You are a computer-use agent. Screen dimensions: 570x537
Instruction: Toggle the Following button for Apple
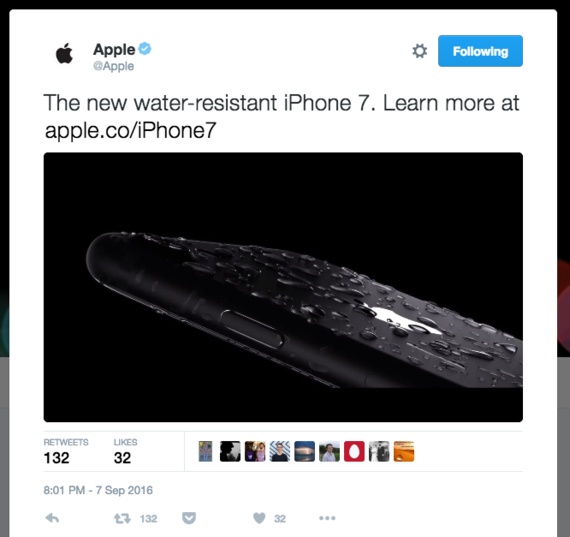(480, 51)
